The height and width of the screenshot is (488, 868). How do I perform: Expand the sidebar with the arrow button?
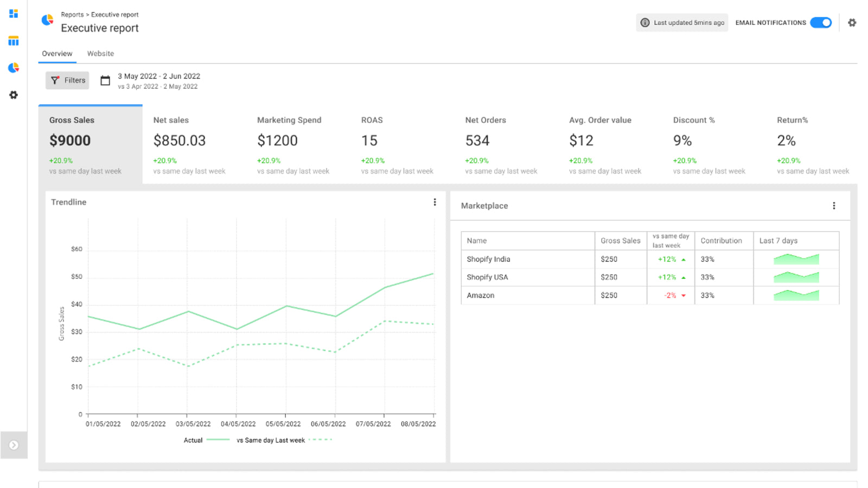[x=14, y=445]
